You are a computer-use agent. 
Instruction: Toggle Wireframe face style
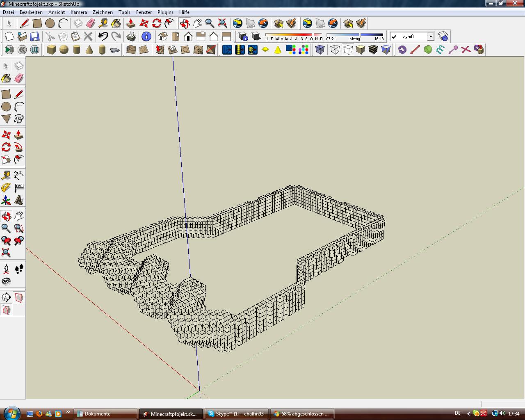[x=335, y=50]
